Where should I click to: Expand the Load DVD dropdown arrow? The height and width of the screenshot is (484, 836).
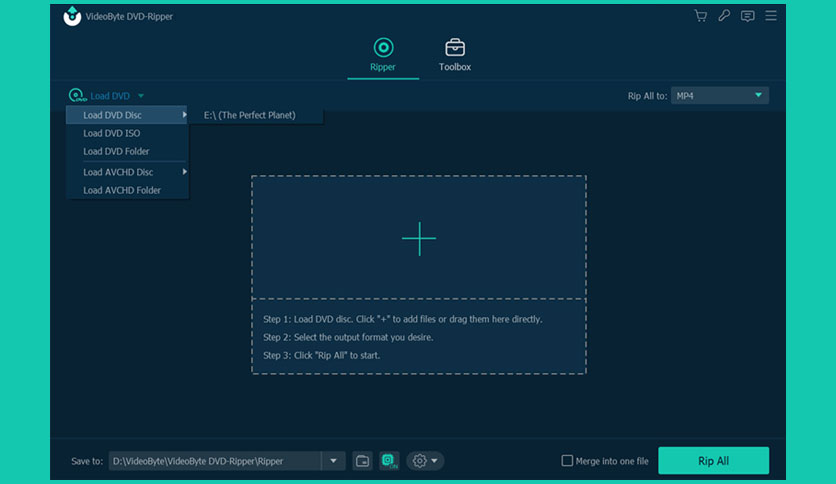pyautogui.click(x=141, y=96)
